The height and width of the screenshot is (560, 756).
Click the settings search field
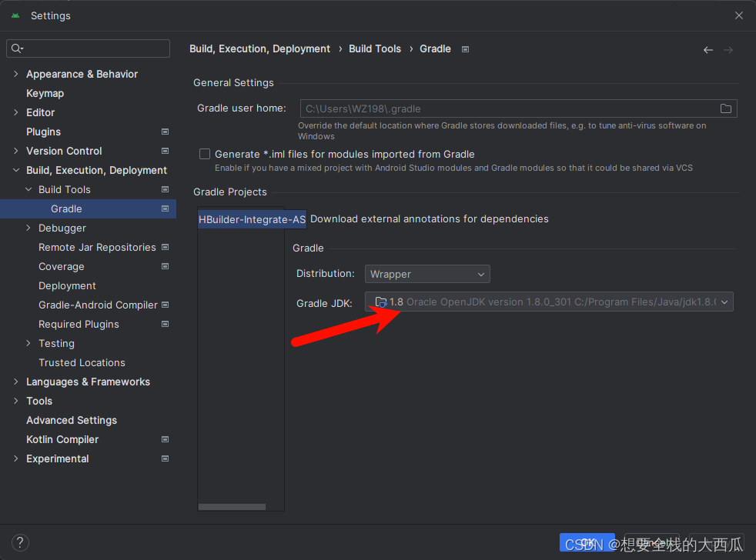(89, 48)
